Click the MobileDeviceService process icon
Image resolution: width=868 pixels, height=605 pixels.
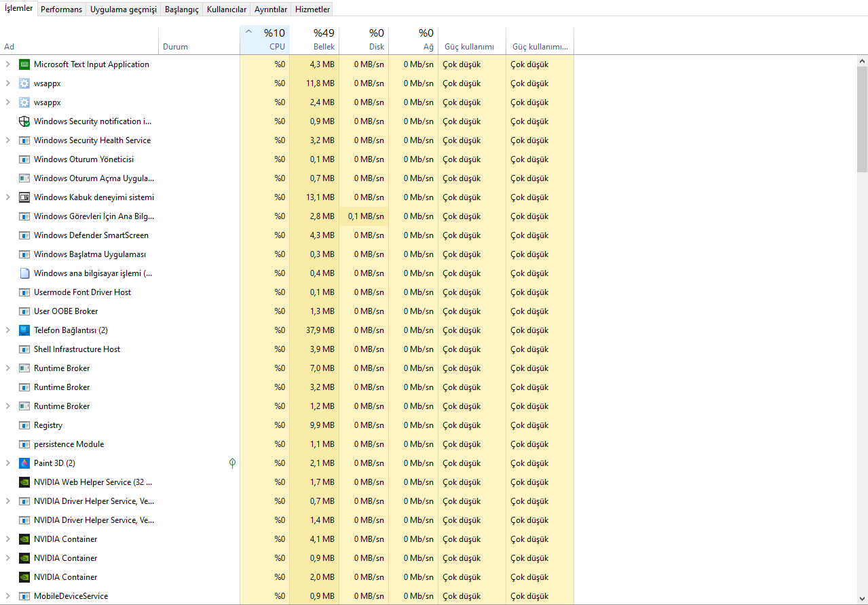click(x=24, y=596)
